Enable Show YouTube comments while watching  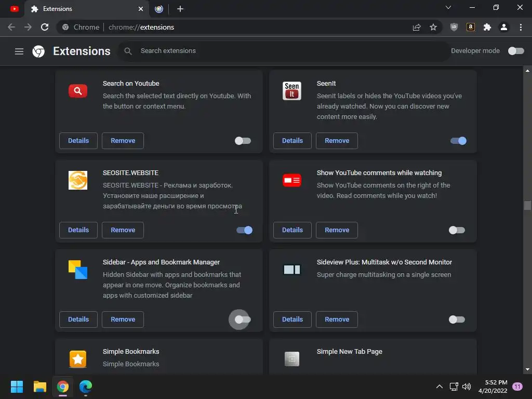coord(457,230)
